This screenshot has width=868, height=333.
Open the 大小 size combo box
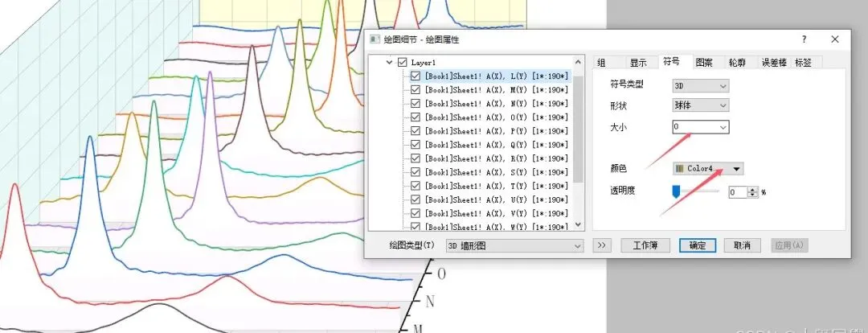point(701,127)
